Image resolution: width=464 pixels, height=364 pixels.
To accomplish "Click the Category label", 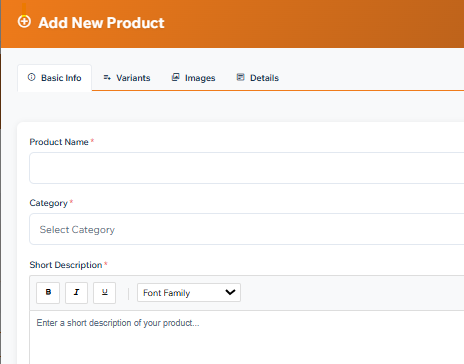I will coord(49,203).
